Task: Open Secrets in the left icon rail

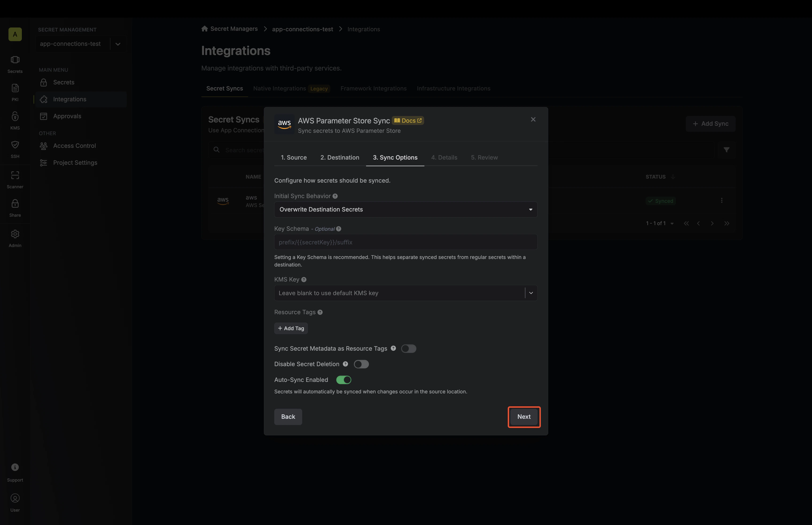Action: point(15,64)
